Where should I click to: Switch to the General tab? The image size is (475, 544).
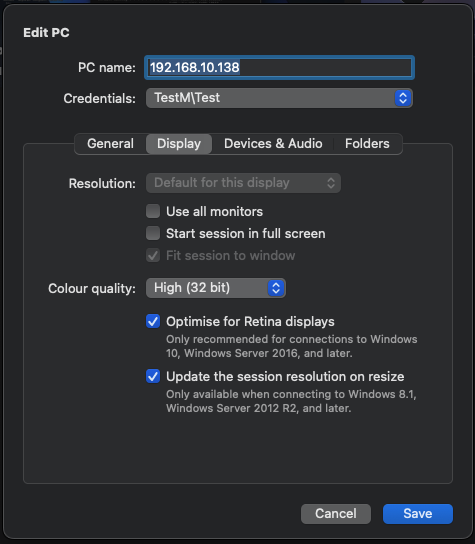pyautogui.click(x=110, y=144)
